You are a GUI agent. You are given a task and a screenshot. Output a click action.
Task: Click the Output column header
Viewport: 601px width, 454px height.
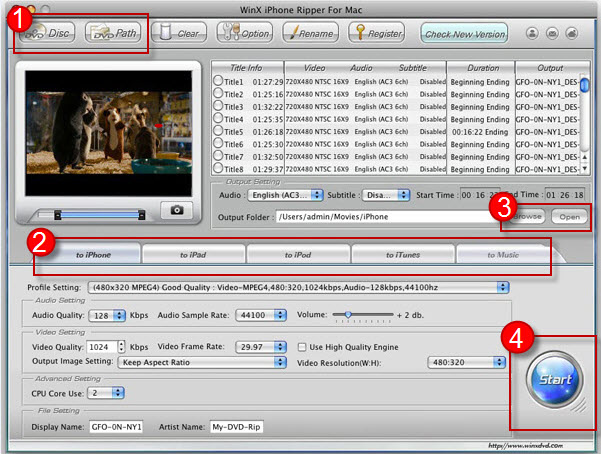[x=550, y=68]
